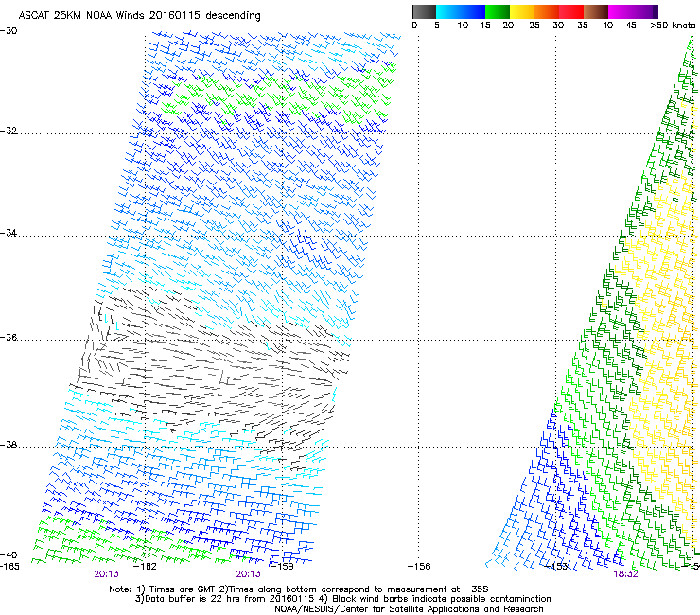Click the 'Times are GMT' note line
Image resolution: width=700 pixels, height=615 pixels.
tap(299, 589)
